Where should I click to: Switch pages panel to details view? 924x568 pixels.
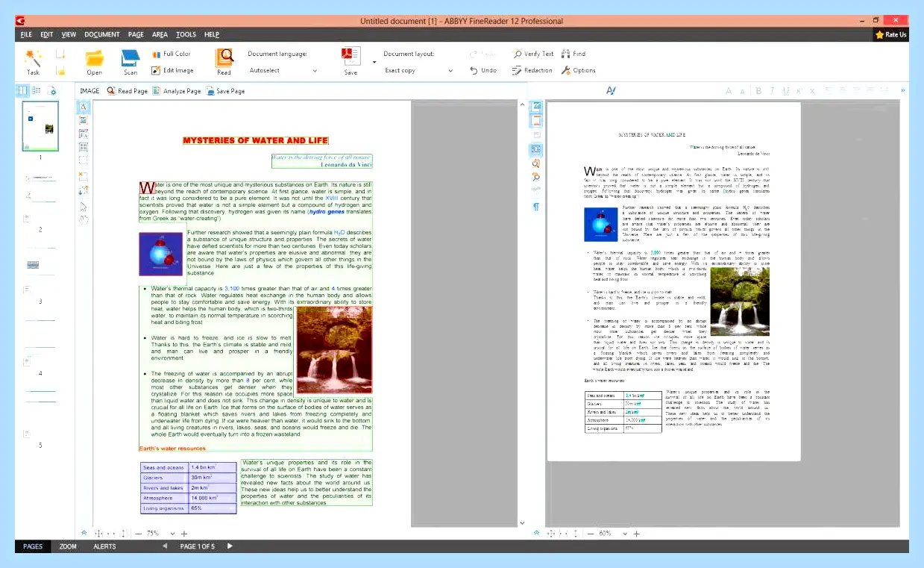click(37, 90)
